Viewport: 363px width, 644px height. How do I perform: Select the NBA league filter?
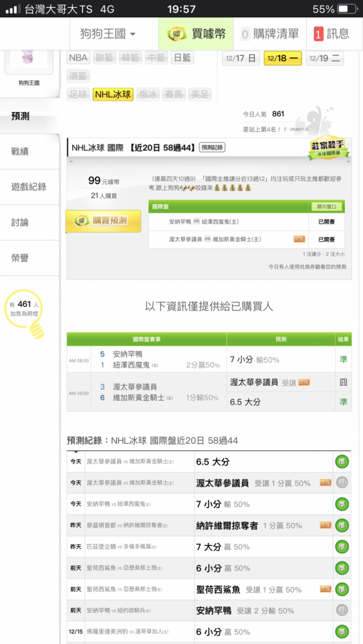point(78,57)
